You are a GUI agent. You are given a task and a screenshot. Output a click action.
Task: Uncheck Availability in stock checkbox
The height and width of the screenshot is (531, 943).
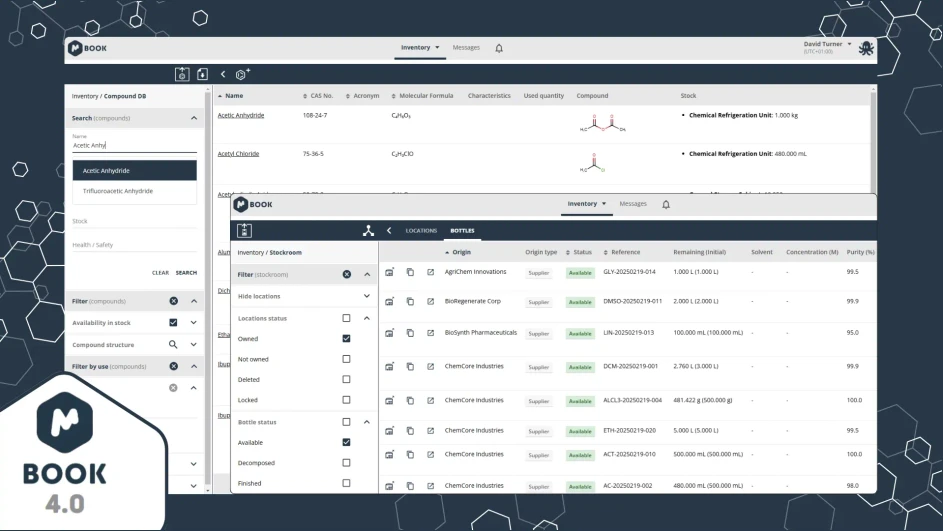pyautogui.click(x=173, y=323)
